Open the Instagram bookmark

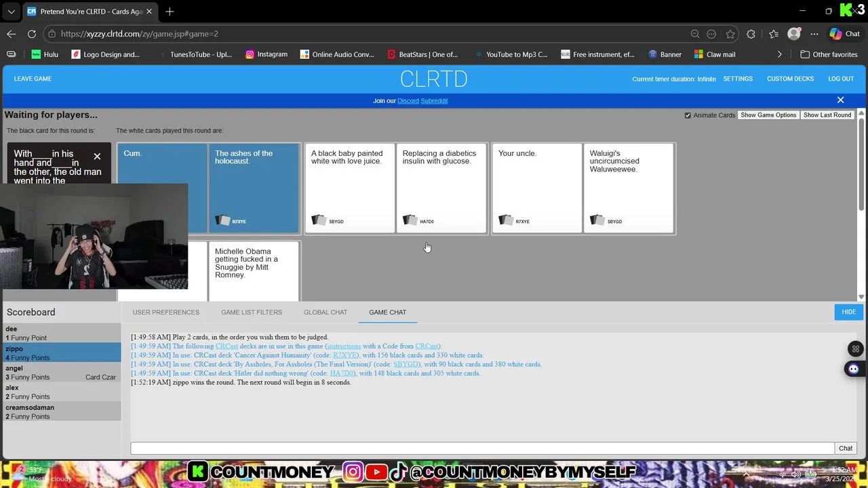[267, 54]
